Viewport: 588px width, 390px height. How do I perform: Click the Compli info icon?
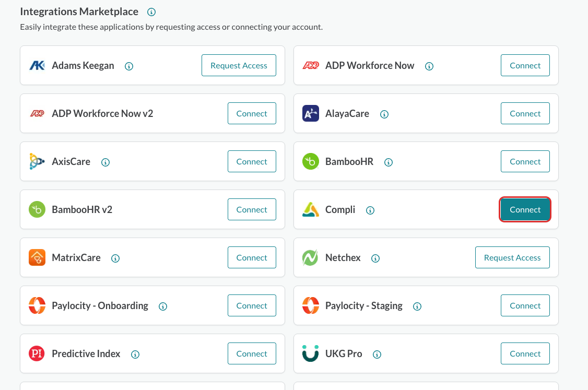coord(370,210)
